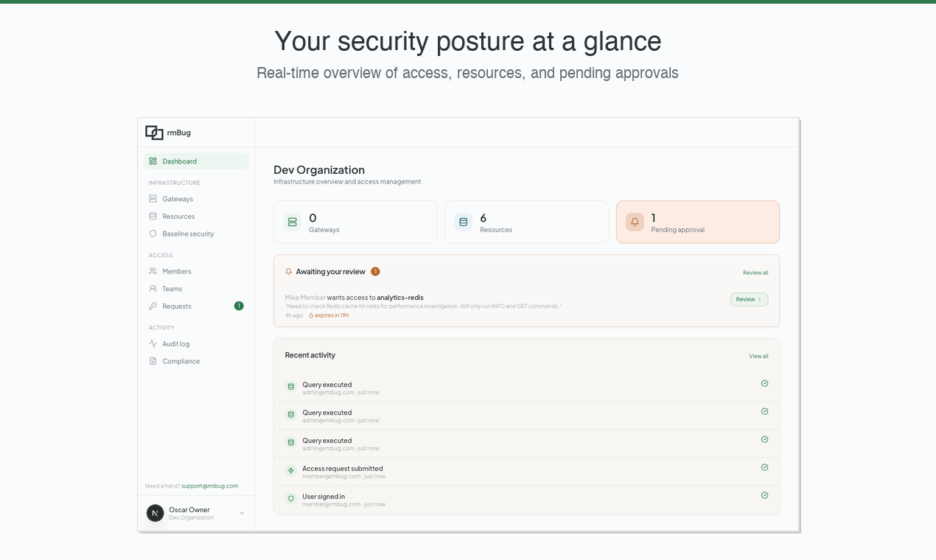The image size is (936, 560).
Task: Click success checkmark on second Query executed row
Action: coord(764,411)
